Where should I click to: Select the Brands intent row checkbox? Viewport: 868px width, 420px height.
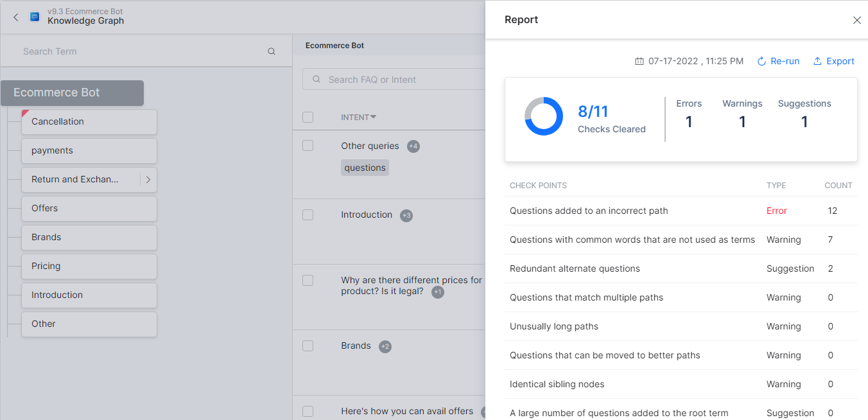tap(308, 346)
